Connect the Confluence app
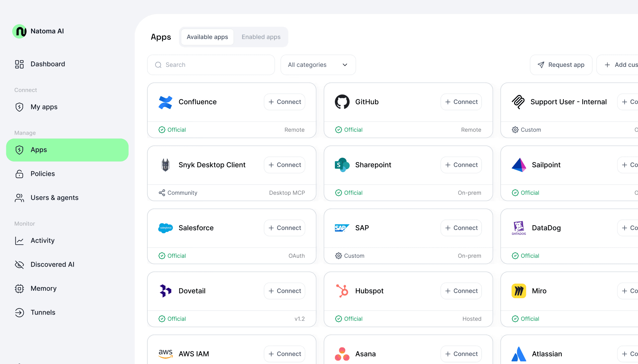Screen dimensions: 638x364 (284, 102)
